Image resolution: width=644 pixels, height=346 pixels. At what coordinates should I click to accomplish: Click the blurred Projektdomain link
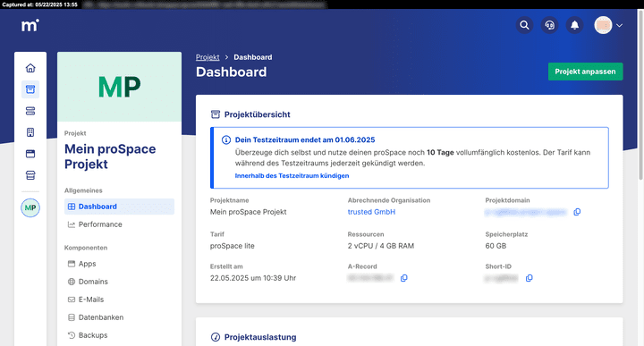pos(526,212)
